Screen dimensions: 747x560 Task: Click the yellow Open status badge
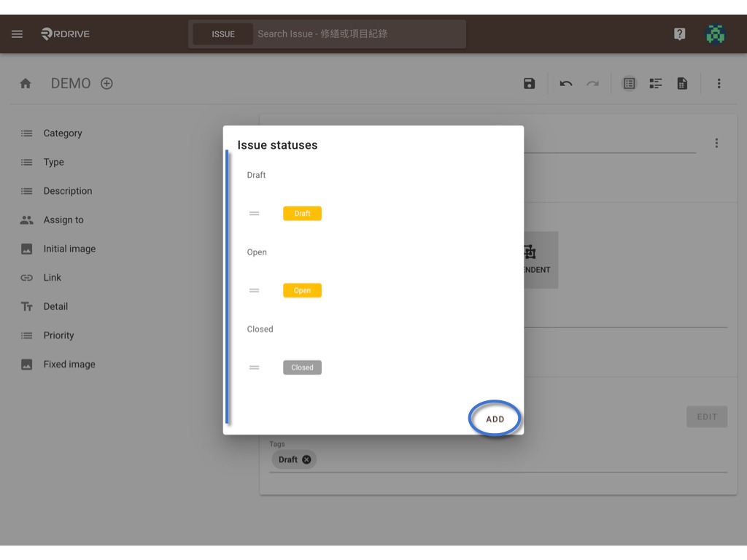point(303,290)
